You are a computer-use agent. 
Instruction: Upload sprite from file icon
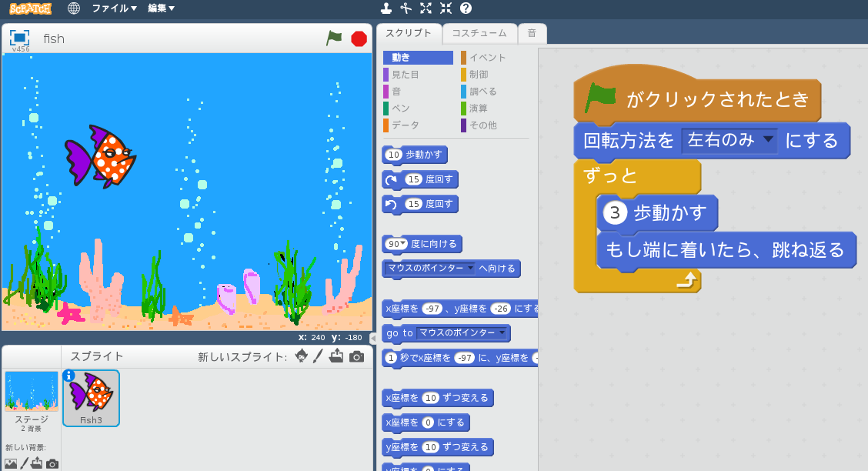click(336, 356)
